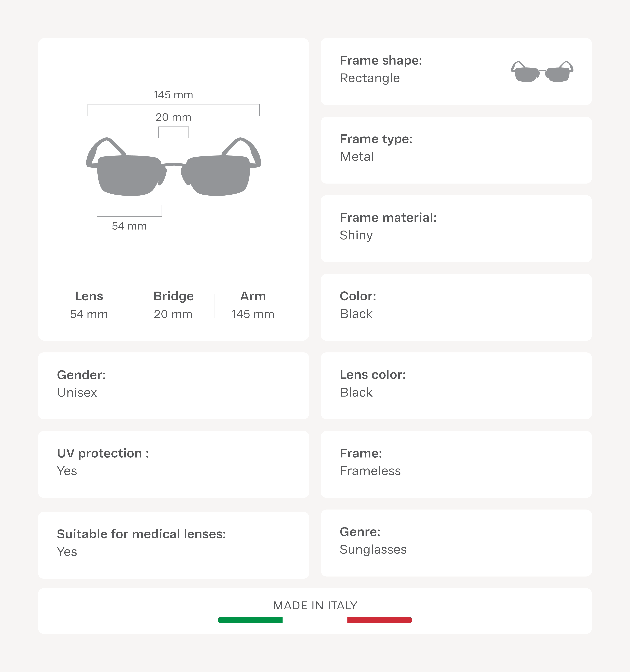The image size is (630, 672).
Task: Select the Arm measurement heading
Action: pos(253,296)
